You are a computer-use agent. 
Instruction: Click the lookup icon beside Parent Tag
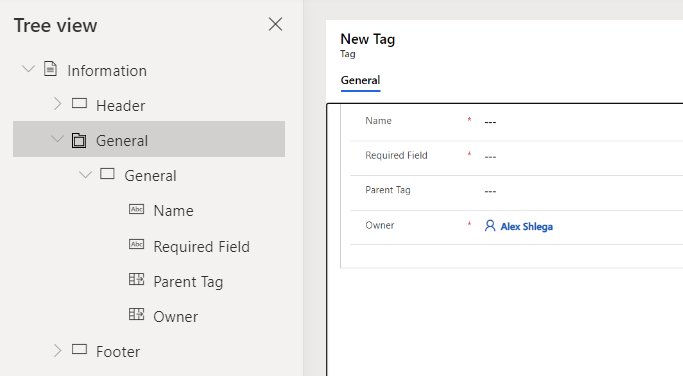[136, 279]
